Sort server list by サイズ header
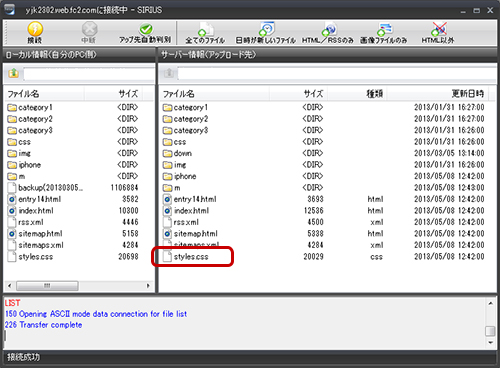The height and width of the screenshot is (368, 500). [298, 94]
